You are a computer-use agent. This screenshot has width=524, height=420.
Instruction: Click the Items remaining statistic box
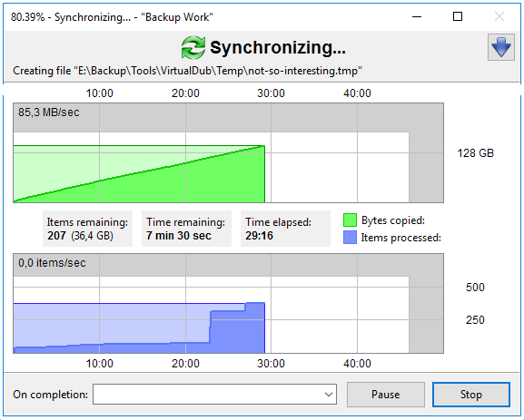point(87,229)
